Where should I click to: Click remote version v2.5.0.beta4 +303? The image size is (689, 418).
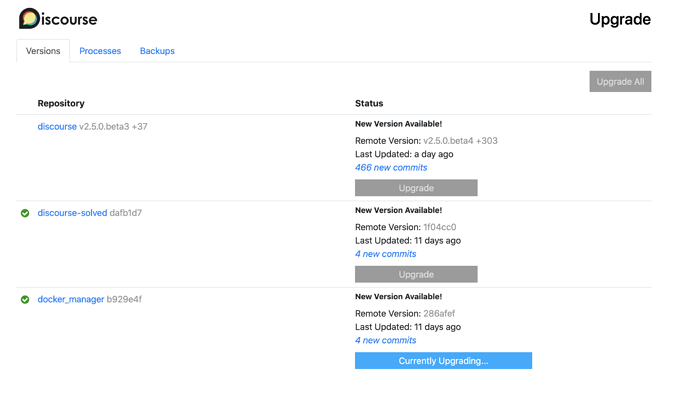pyautogui.click(x=461, y=141)
